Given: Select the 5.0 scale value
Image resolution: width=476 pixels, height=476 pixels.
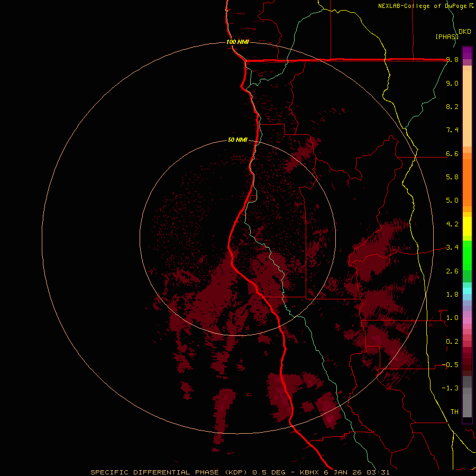Looking at the screenshot, I should point(452,200).
